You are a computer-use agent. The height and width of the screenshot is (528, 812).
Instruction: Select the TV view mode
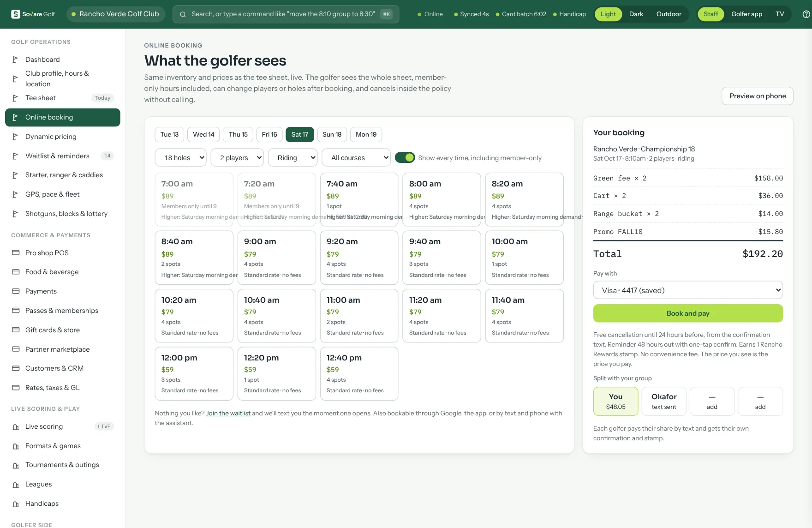coord(780,14)
